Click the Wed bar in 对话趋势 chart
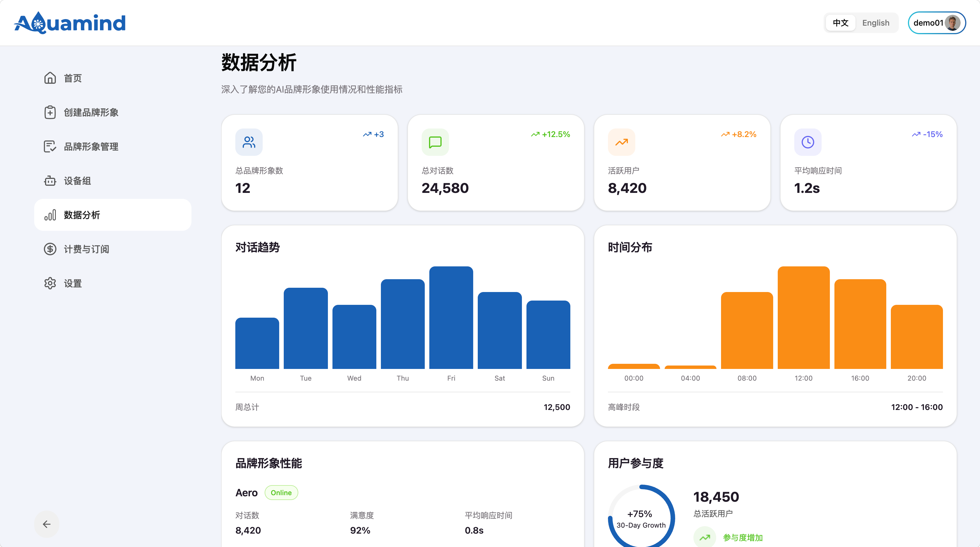 coord(354,337)
